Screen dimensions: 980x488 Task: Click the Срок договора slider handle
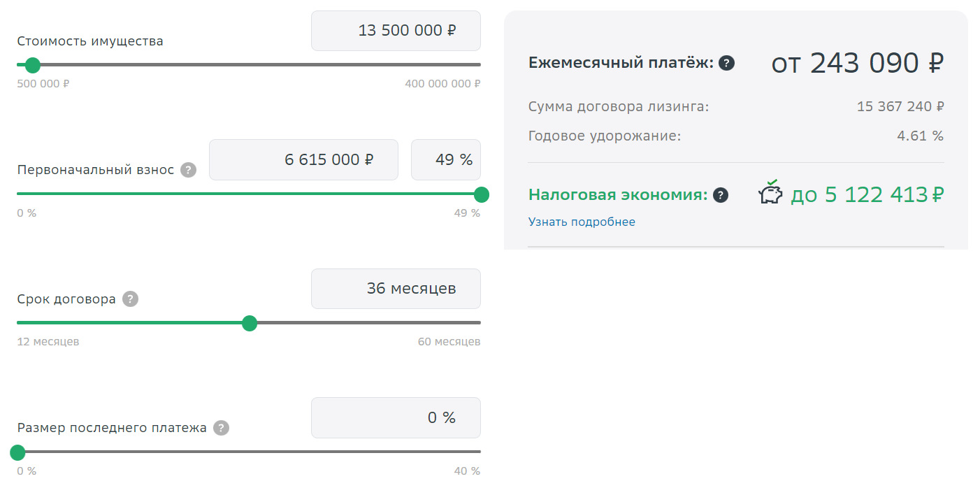click(x=250, y=323)
